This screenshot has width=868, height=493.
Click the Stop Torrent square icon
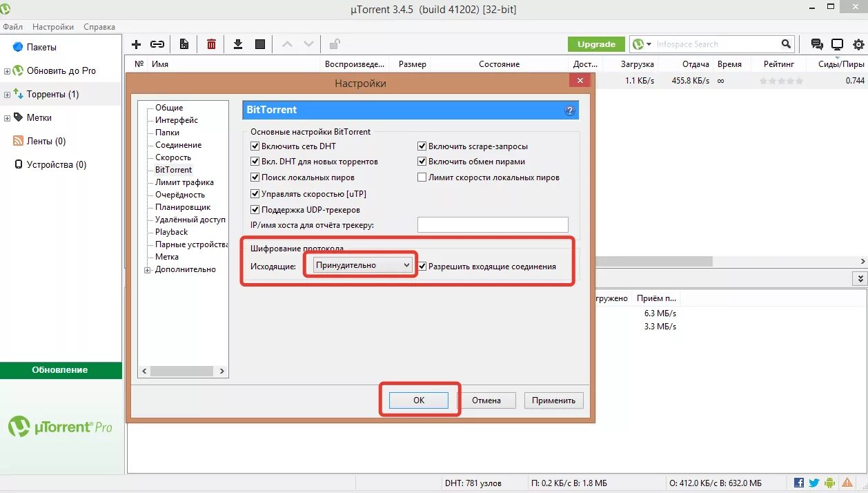click(260, 44)
